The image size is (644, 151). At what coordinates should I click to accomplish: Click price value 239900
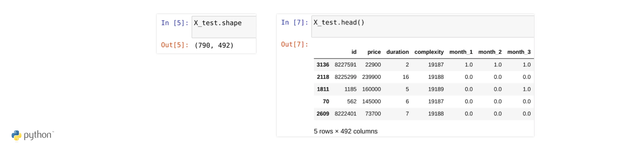tap(371, 77)
